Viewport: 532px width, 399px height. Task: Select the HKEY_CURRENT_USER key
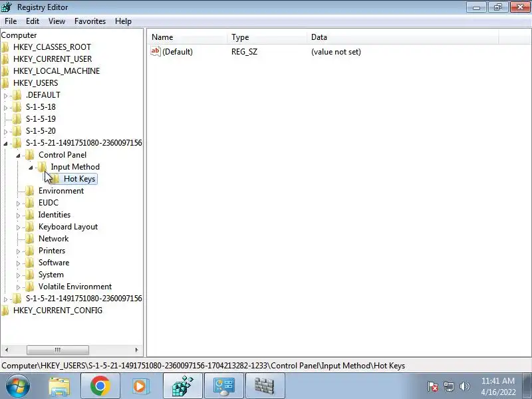(53, 59)
